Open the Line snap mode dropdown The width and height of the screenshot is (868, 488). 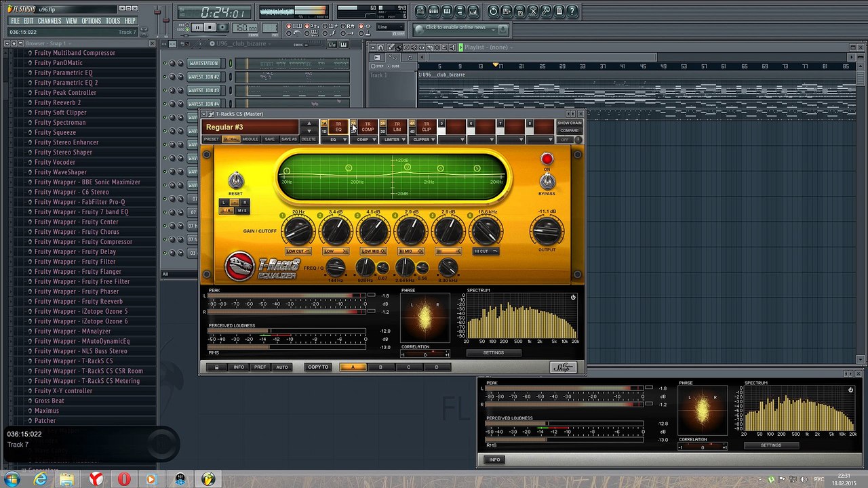pyautogui.click(x=391, y=27)
